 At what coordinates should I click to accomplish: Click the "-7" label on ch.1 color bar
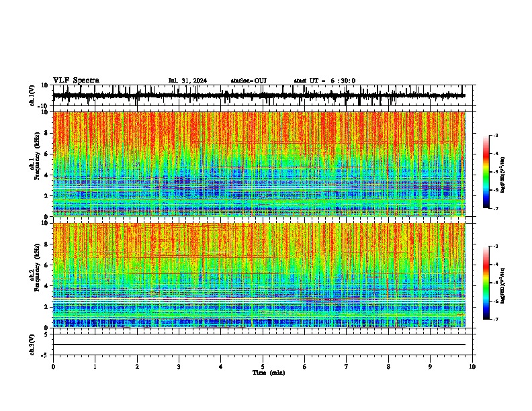[495, 208]
